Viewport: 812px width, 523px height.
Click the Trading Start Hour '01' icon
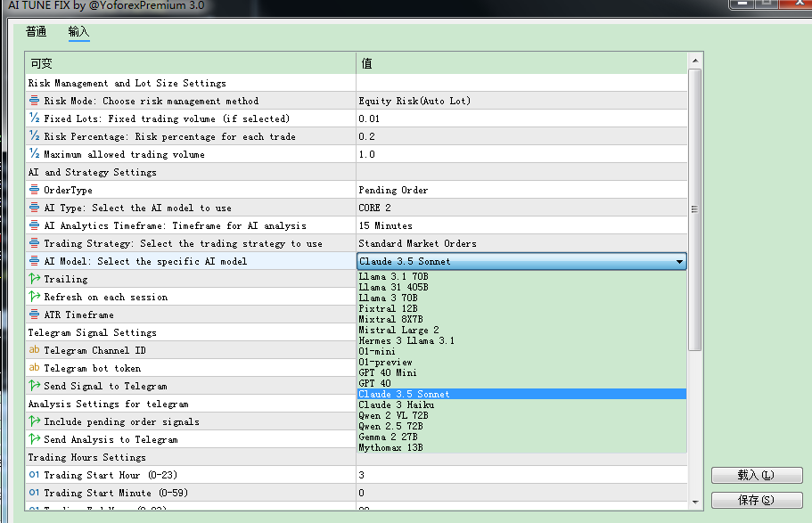click(x=35, y=475)
